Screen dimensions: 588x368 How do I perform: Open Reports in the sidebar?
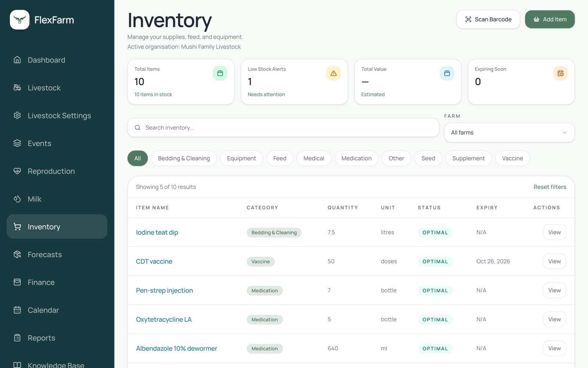pos(57,337)
